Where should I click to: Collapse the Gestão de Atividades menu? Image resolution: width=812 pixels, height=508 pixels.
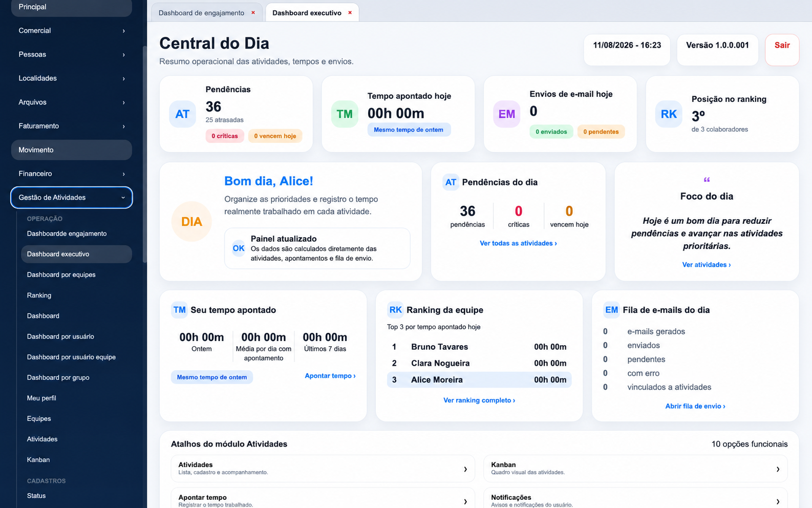tap(72, 198)
